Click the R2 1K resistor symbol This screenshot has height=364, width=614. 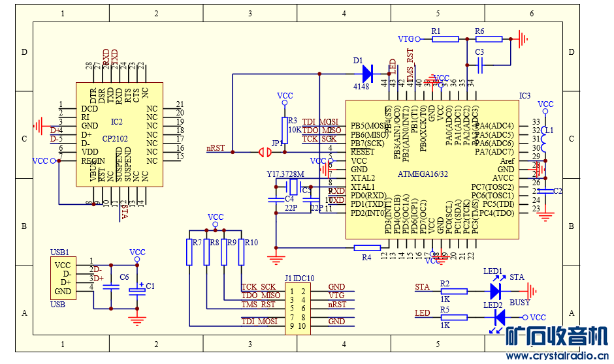(x=454, y=292)
